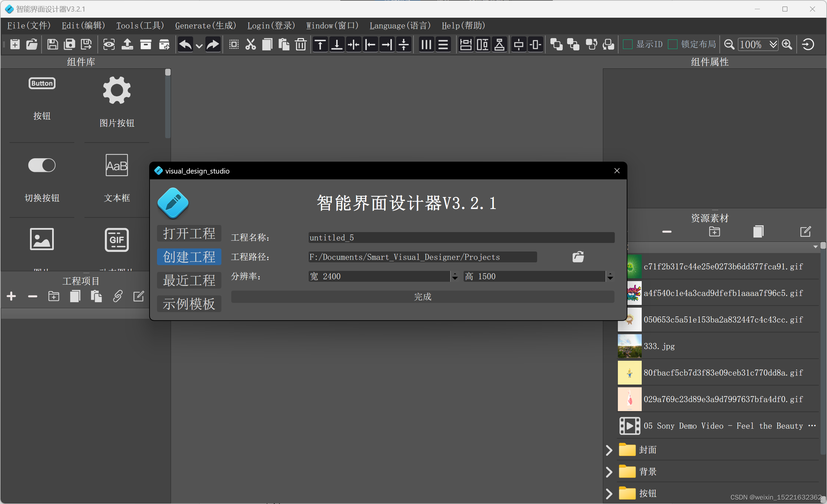Expand the 背景 resource folder

(609, 472)
